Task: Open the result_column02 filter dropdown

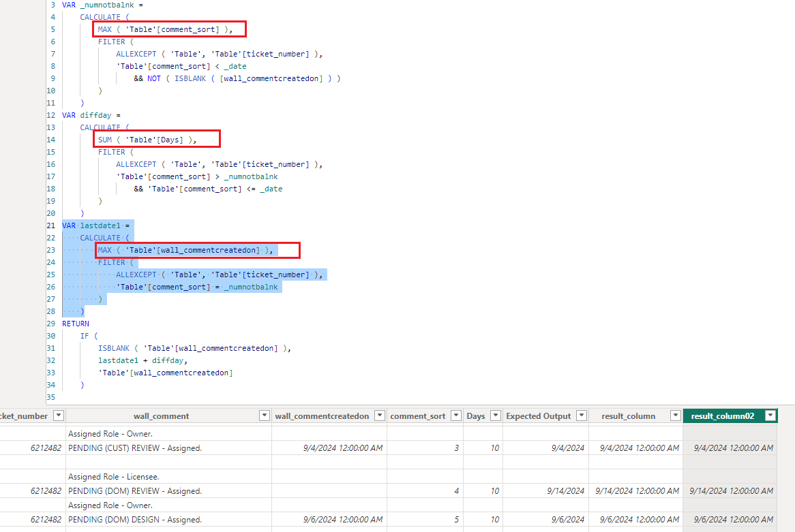Action: [x=770, y=416]
